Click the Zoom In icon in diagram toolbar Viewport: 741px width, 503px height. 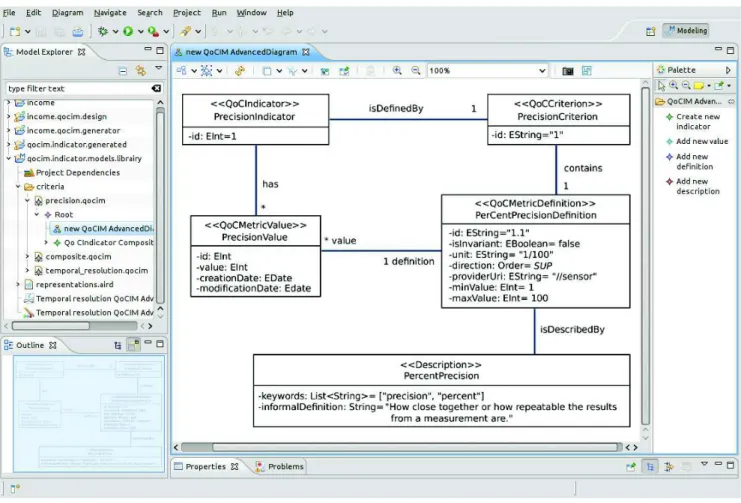(x=397, y=71)
